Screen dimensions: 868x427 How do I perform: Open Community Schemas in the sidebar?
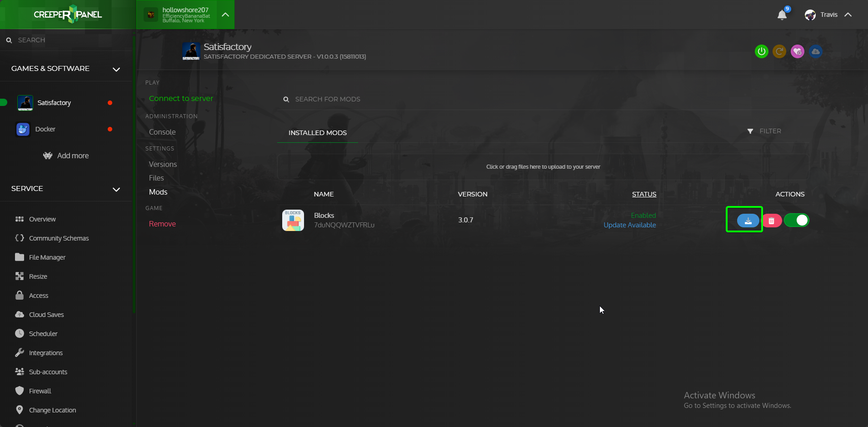tap(59, 238)
